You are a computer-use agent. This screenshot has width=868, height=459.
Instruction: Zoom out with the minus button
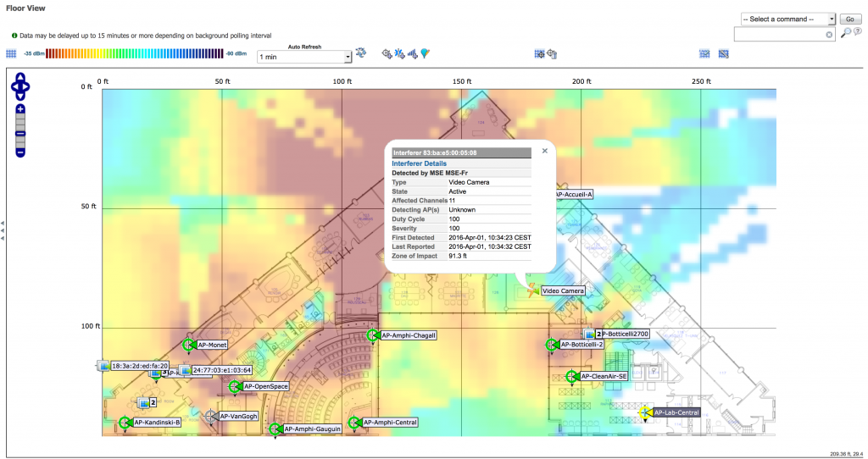20,152
